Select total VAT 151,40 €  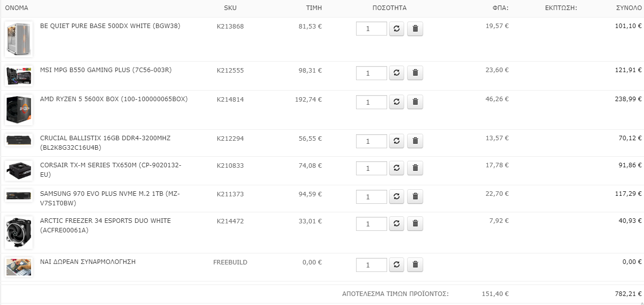tap(495, 294)
